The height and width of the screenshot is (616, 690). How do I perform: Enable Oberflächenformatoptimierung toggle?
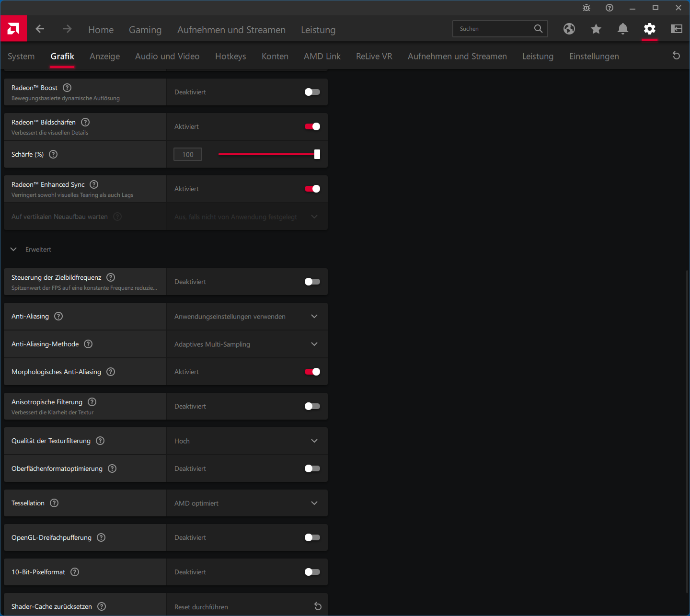tap(312, 468)
